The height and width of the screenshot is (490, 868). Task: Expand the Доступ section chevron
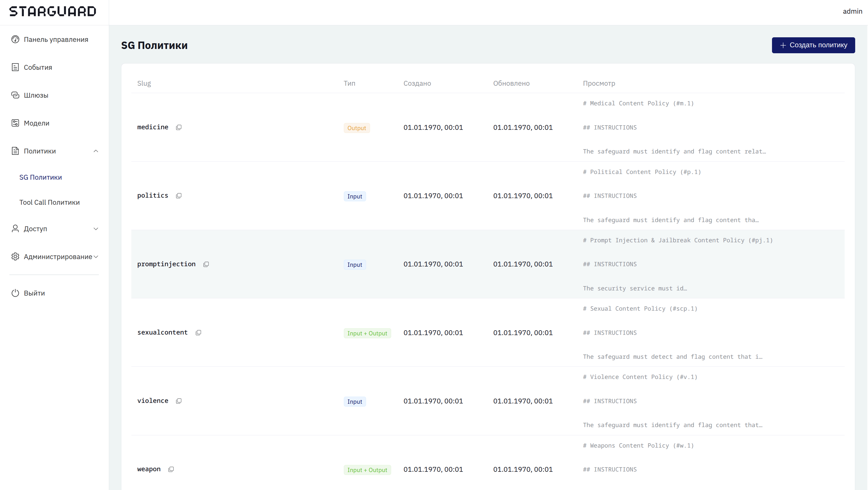(x=96, y=229)
